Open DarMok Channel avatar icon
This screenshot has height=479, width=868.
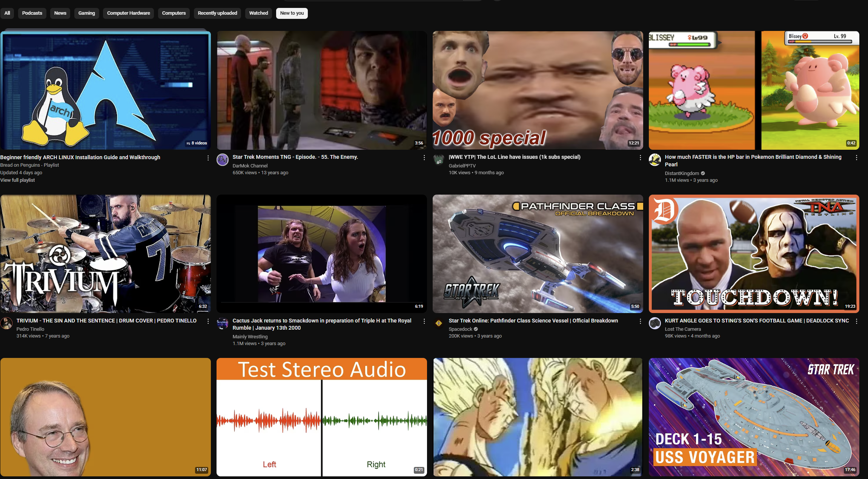(223, 160)
